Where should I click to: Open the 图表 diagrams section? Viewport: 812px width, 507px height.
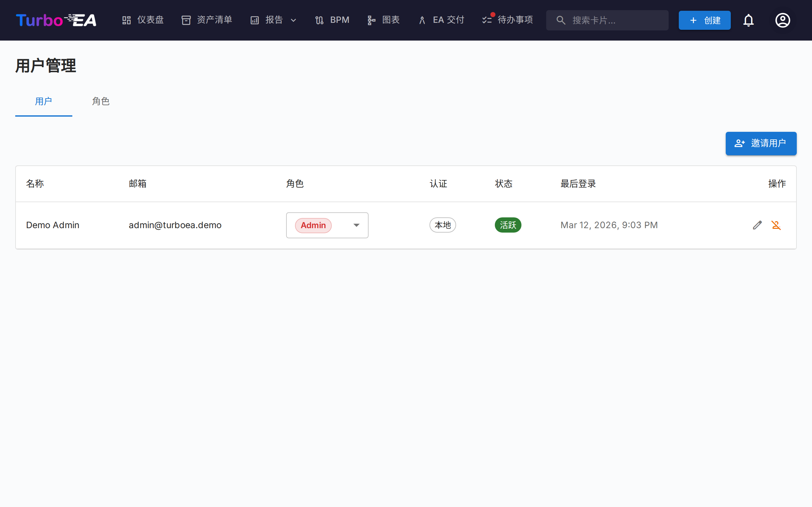(383, 20)
